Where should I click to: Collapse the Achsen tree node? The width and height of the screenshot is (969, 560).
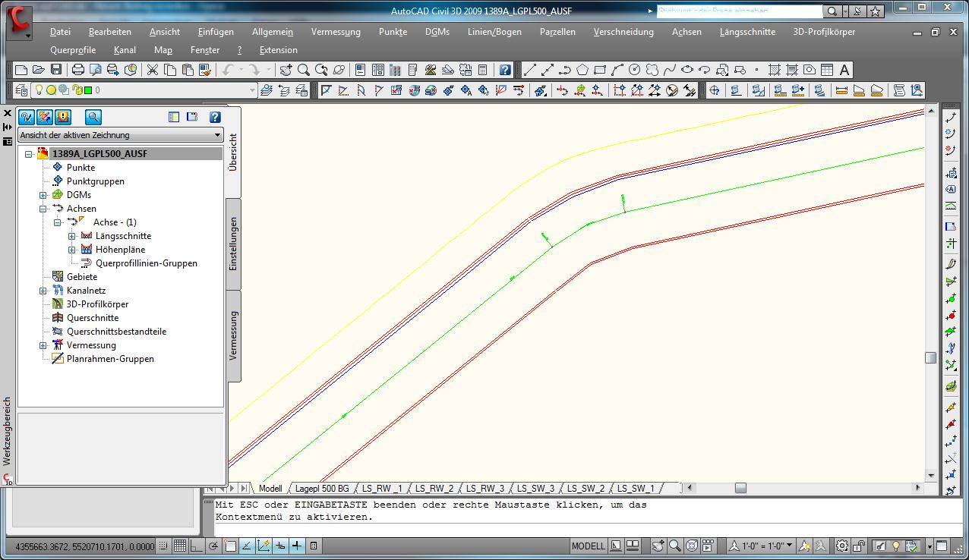43,209
